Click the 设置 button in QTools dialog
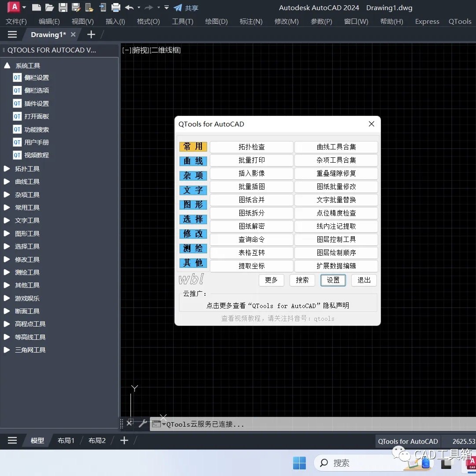This screenshot has height=476, width=476. tap(333, 280)
